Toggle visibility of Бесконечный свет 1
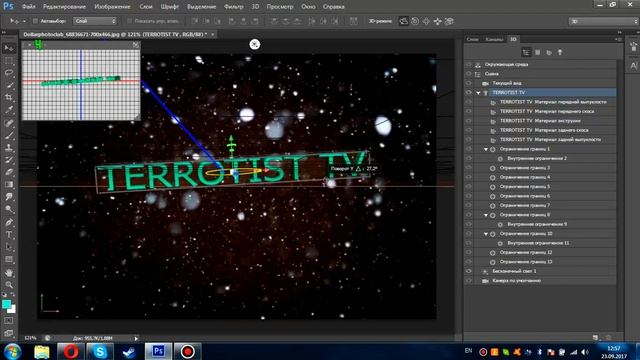 pos(469,271)
